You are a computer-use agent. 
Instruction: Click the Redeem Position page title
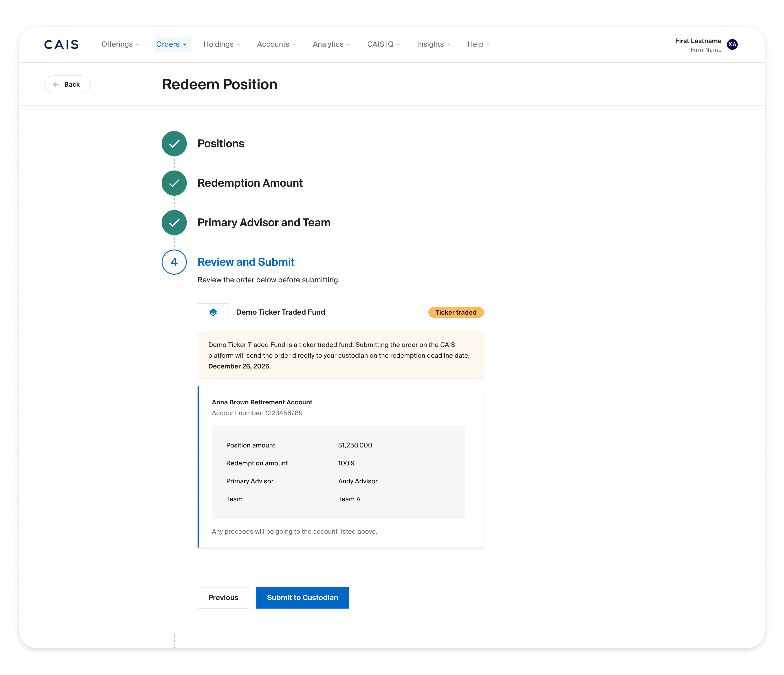[x=219, y=84]
